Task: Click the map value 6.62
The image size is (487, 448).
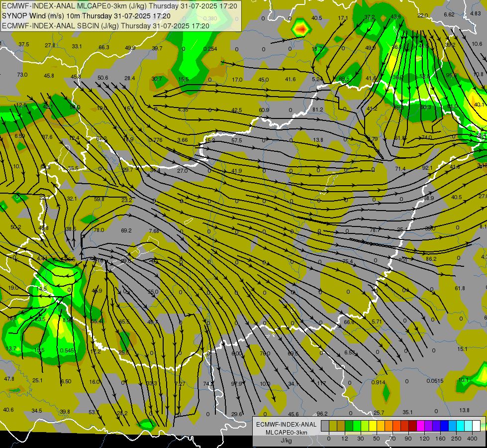Action: tap(449, 14)
